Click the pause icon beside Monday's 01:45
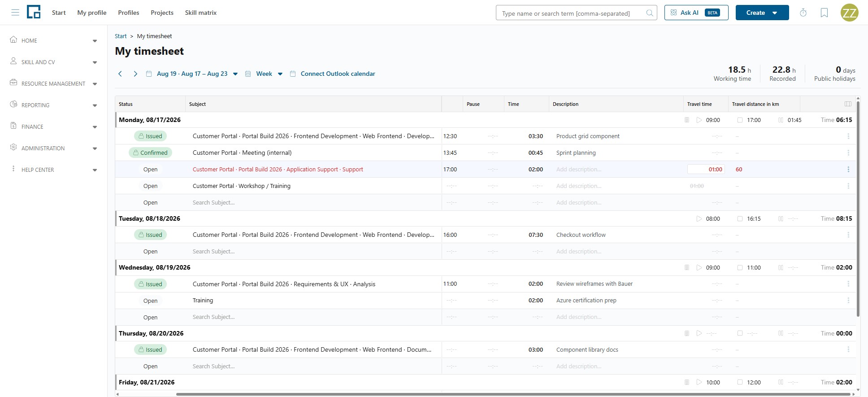The width and height of the screenshot is (868, 397). click(x=781, y=120)
